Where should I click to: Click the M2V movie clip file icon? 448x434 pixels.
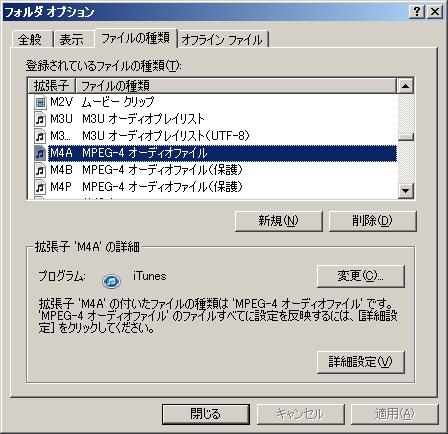coord(40,102)
